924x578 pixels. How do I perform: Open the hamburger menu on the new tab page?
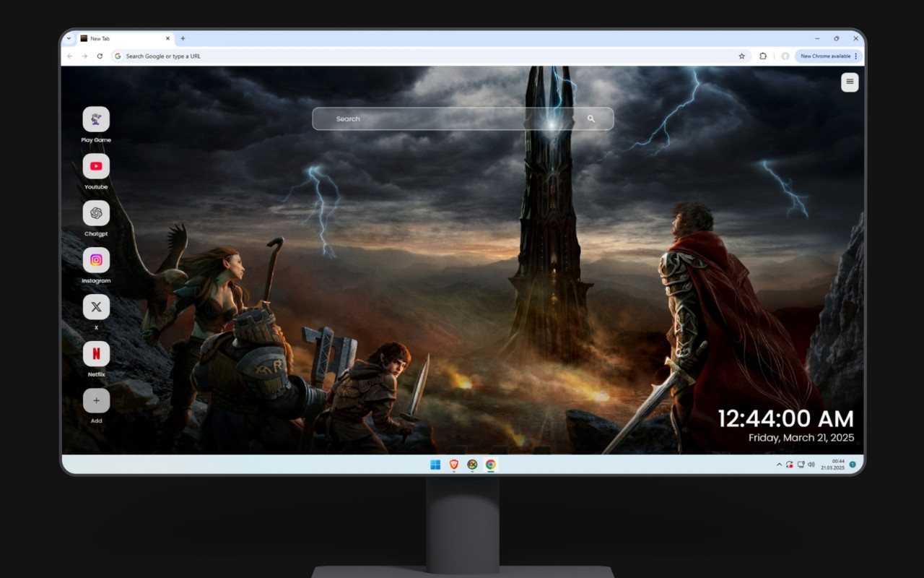point(849,82)
